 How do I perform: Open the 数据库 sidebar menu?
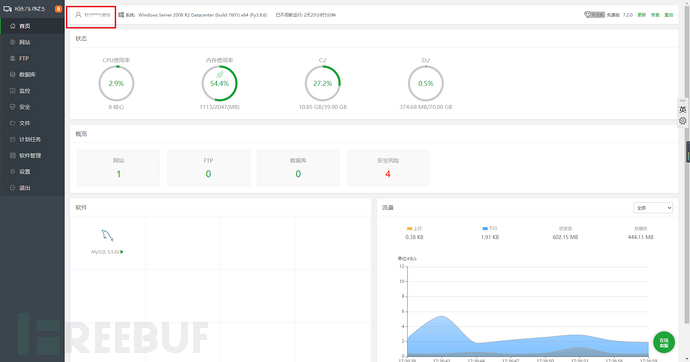(32, 75)
